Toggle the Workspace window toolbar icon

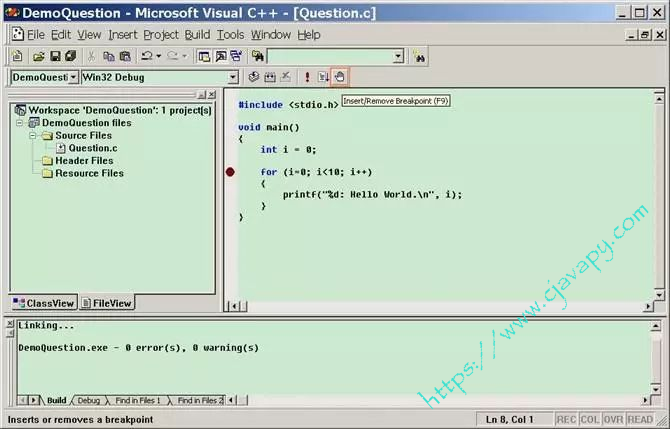click(204, 56)
